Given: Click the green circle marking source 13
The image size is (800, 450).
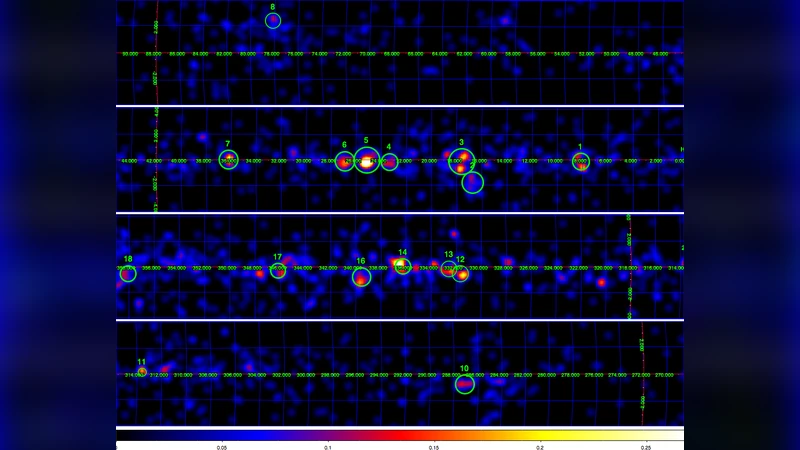Looking at the screenshot, I should pyautogui.click(x=448, y=268).
